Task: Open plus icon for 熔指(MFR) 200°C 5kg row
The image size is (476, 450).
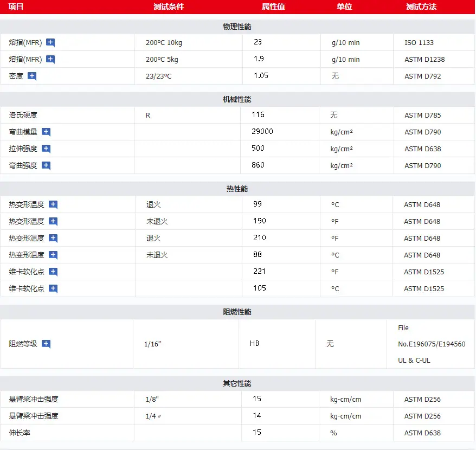Action: (50, 59)
